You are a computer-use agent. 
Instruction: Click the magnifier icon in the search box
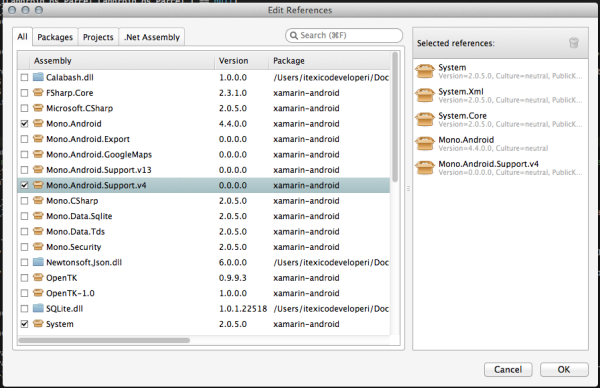pyautogui.click(x=293, y=36)
